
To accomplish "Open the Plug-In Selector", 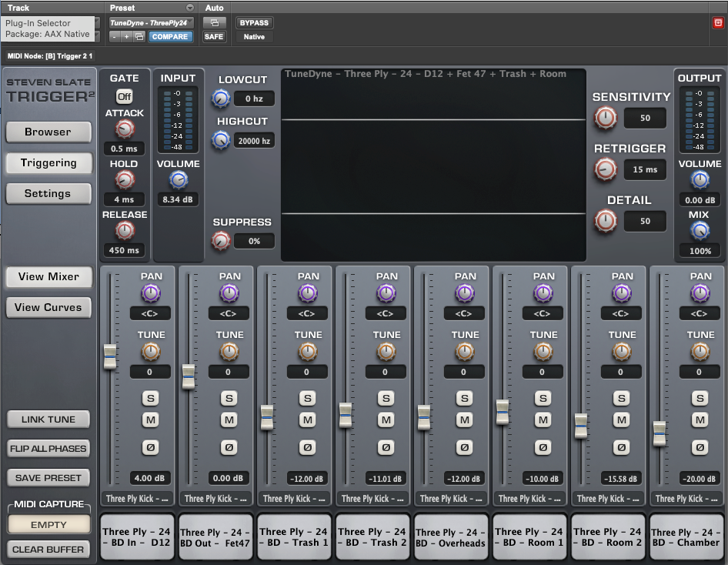I will (x=50, y=23).
